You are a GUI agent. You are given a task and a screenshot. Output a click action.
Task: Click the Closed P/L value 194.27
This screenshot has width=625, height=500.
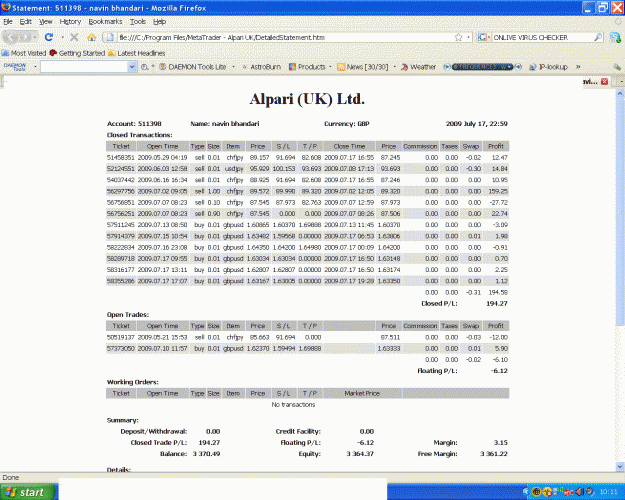497,303
